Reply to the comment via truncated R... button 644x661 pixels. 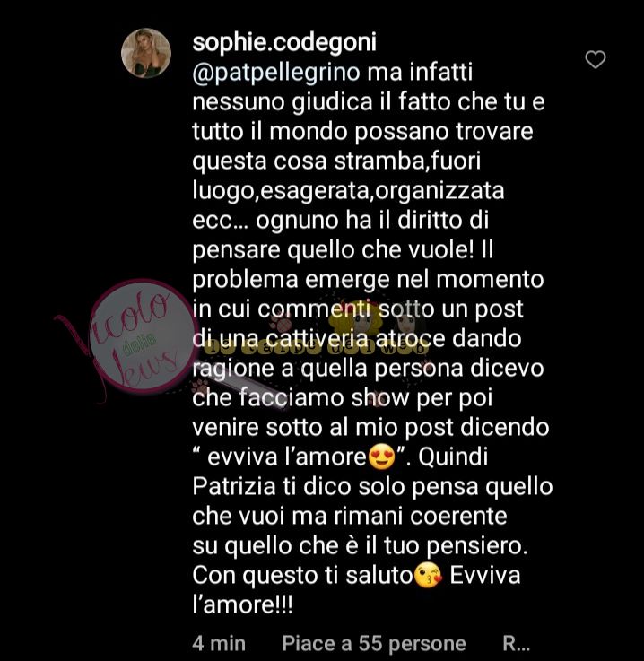coord(517,643)
